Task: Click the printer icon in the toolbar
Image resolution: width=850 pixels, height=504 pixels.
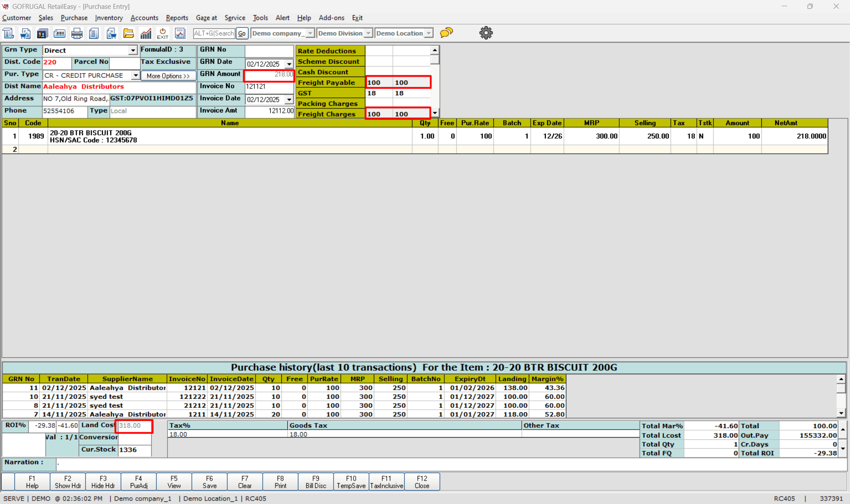Action: pyautogui.click(x=77, y=33)
